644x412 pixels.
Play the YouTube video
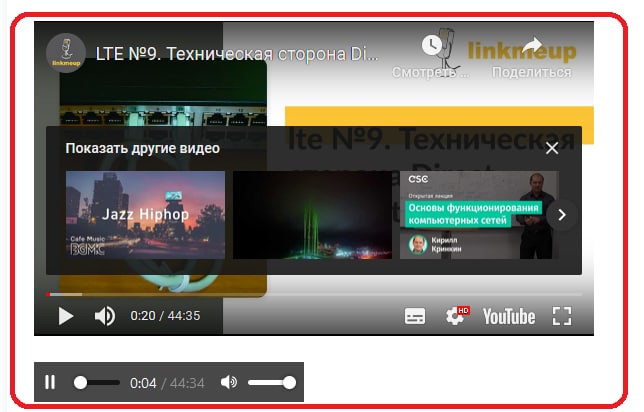[x=65, y=316]
